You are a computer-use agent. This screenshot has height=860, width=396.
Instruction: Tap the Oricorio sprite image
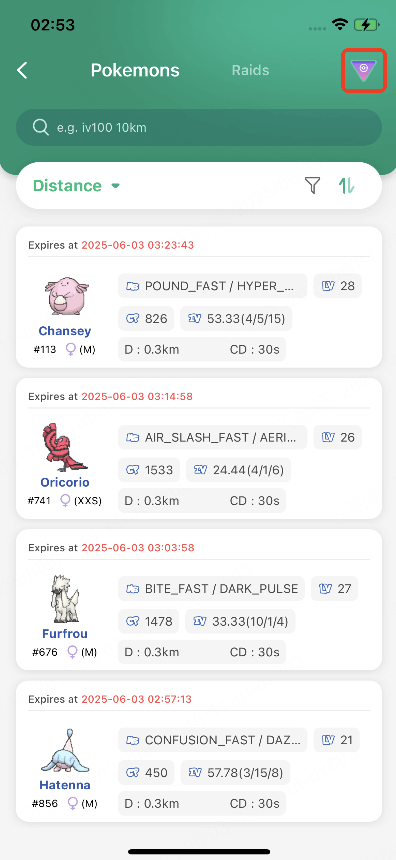(65, 448)
